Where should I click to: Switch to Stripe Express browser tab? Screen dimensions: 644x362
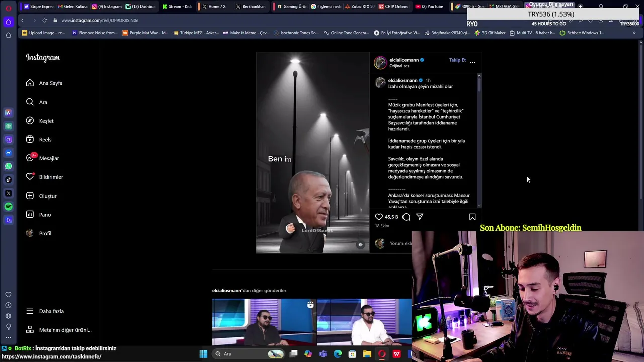click(38, 7)
